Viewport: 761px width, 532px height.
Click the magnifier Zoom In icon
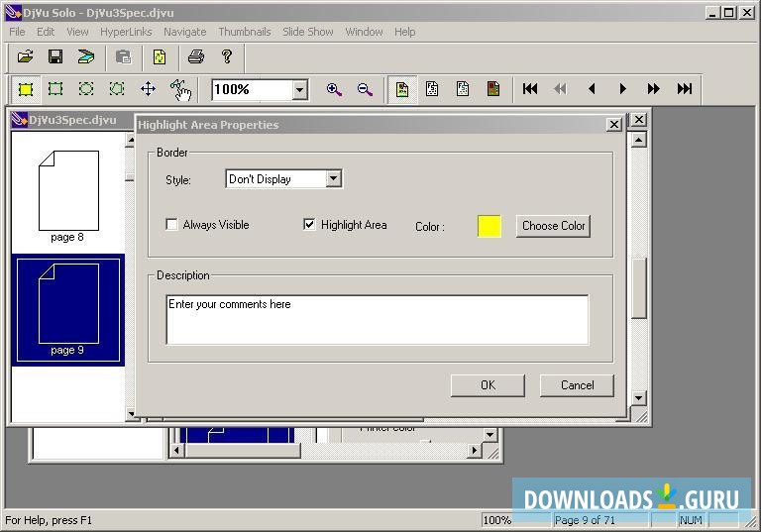click(334, 89)
